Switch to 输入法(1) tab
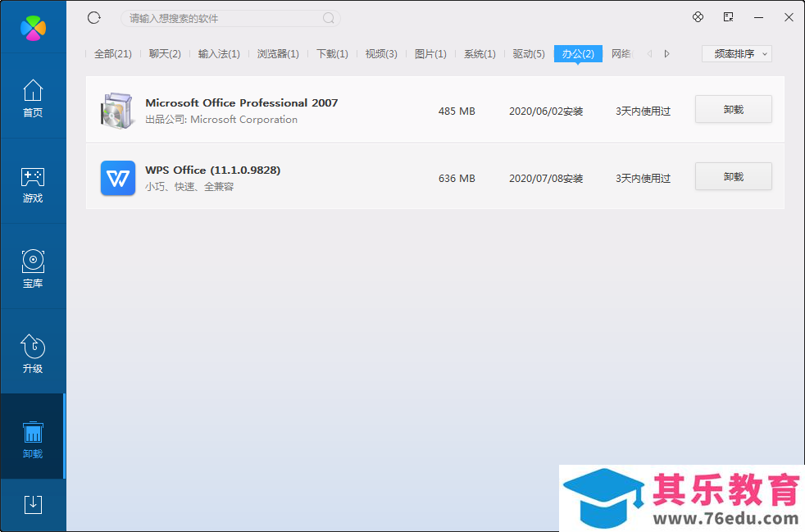805x532 pixels. click(x=219, y=54)
